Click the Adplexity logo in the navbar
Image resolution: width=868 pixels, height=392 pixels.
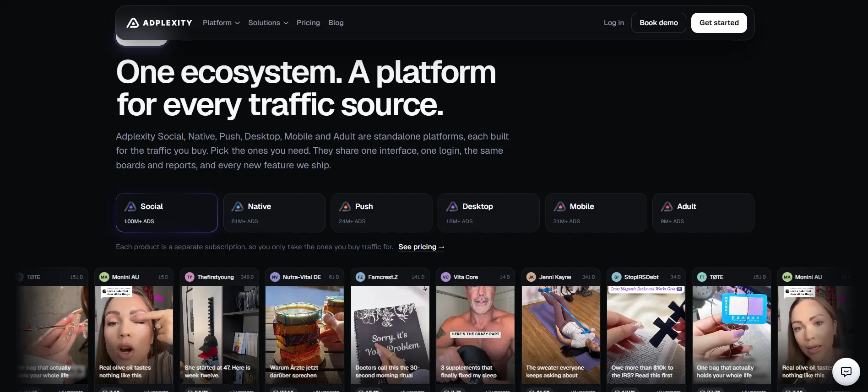[159, 23]
